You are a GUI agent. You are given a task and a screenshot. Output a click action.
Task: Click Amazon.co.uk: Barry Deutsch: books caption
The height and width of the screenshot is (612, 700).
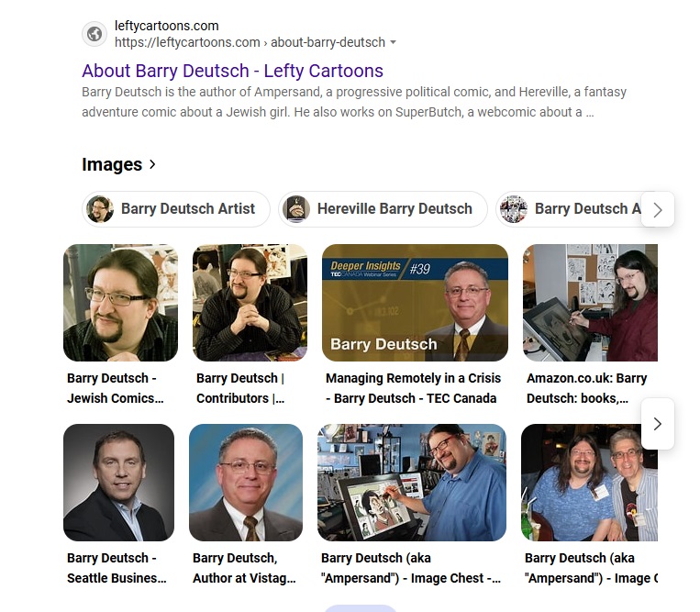click(586, 388)
